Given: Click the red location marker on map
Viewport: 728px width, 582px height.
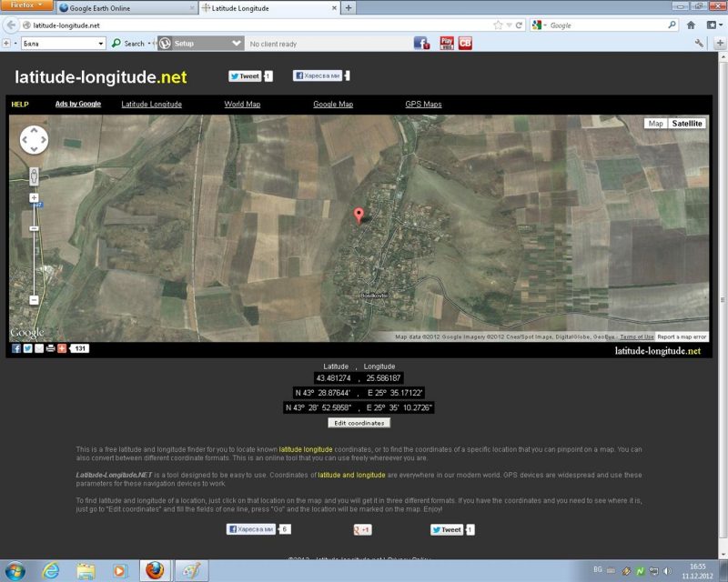Looking at the screenshot, I should [359, 214].
